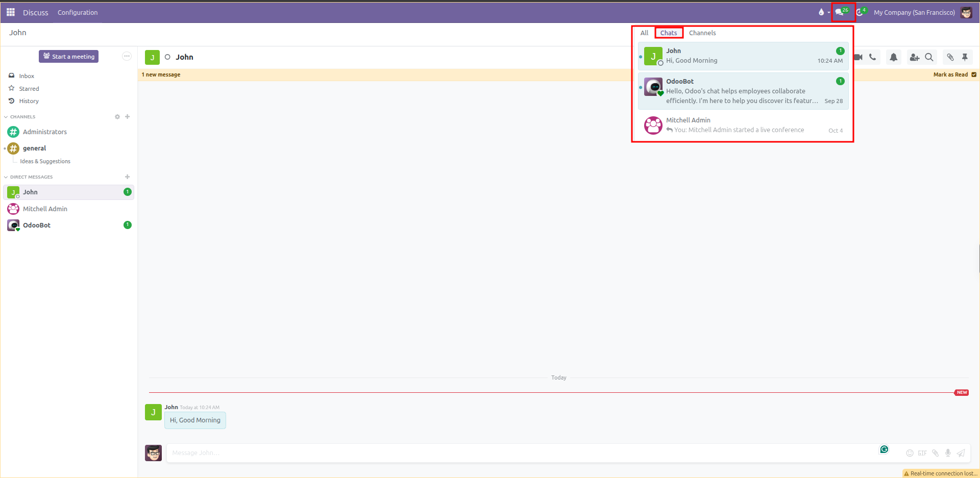Go to the Inbox mailbox

click(x=27, y=76)
